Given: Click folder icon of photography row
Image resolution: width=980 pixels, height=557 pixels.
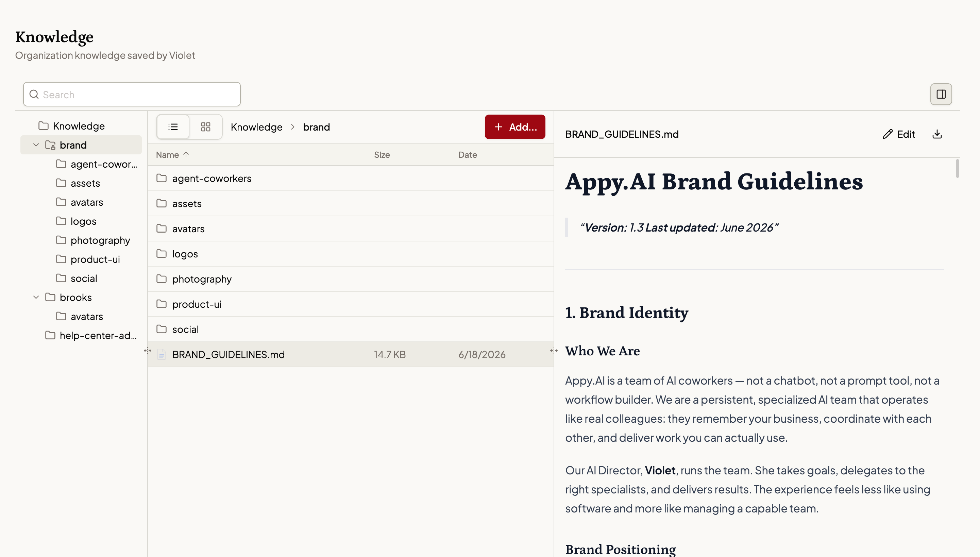Looking at the screenshot, I should tap(162, 278).
